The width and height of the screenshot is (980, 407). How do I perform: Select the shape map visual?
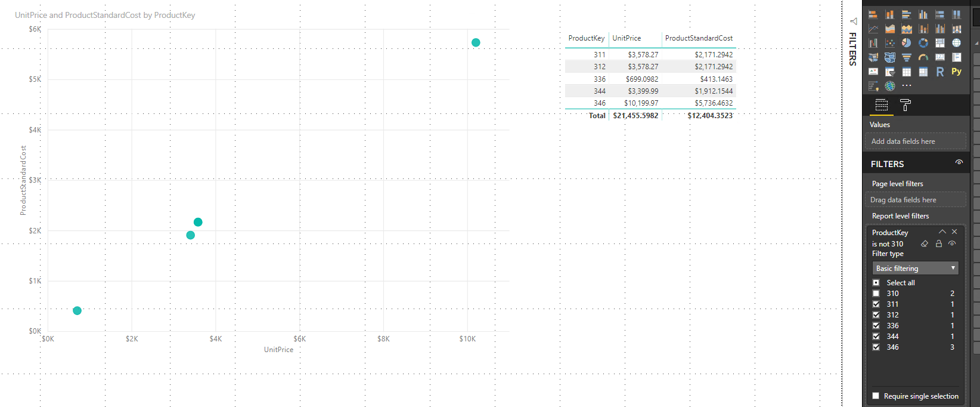click(890, 57)
